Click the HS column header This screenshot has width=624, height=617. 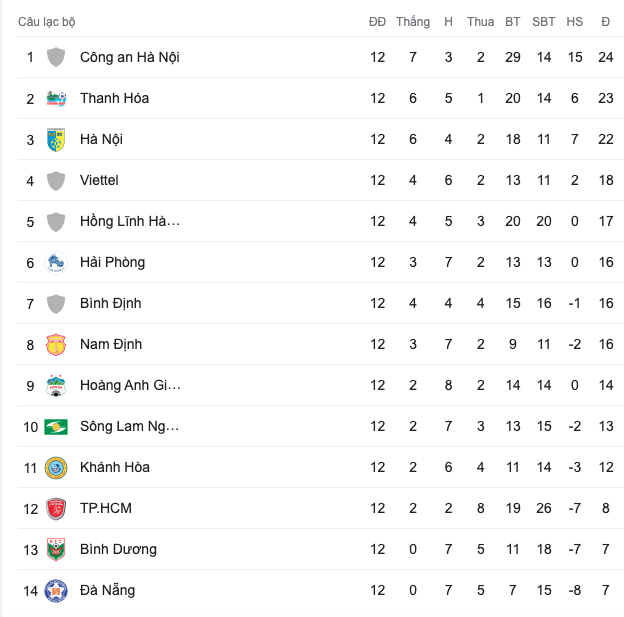pos(575,21)
